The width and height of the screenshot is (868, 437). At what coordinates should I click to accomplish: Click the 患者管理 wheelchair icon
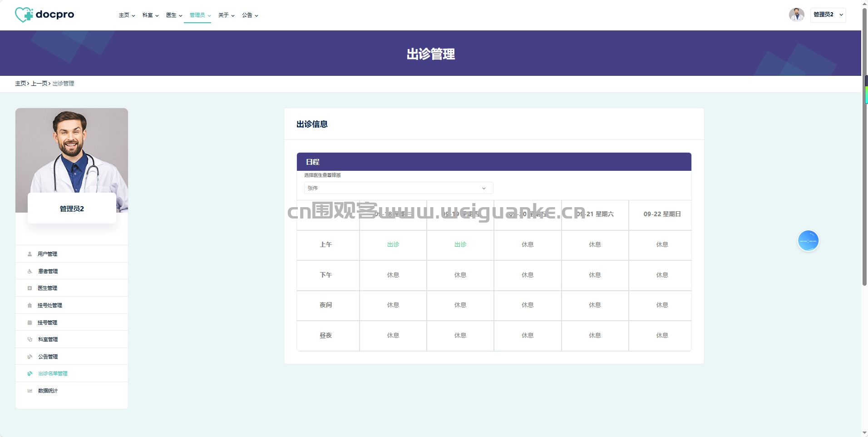pos(30,271)
